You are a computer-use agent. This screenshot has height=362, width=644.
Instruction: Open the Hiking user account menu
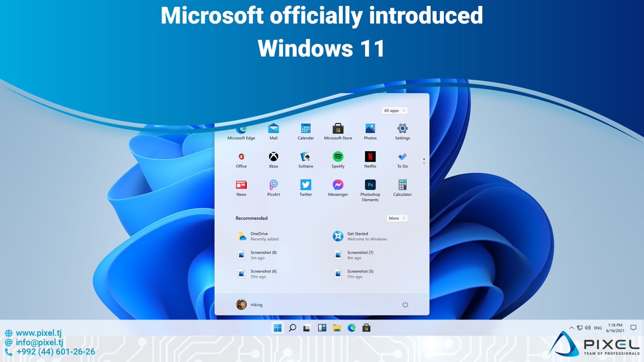coord(250,305)
